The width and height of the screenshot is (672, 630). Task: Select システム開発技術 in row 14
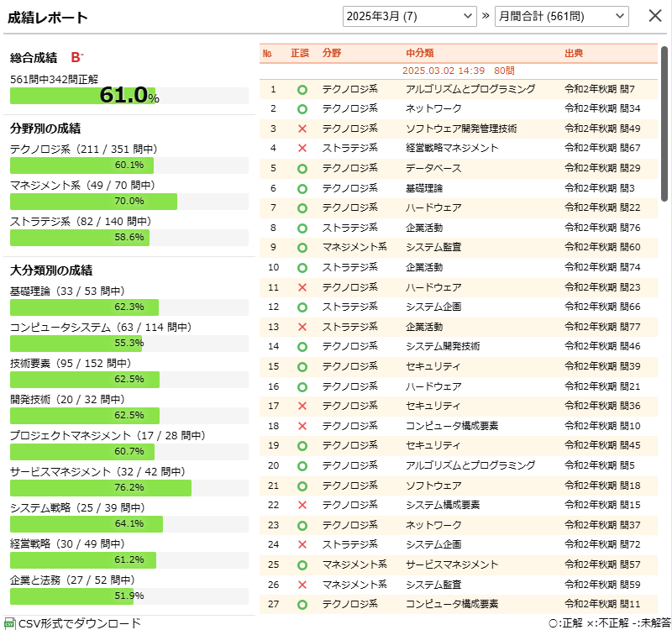point(443,346)
